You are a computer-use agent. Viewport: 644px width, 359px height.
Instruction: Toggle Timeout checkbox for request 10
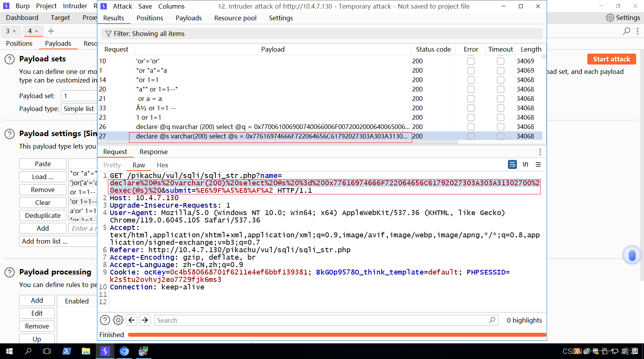tap(500, 61)
